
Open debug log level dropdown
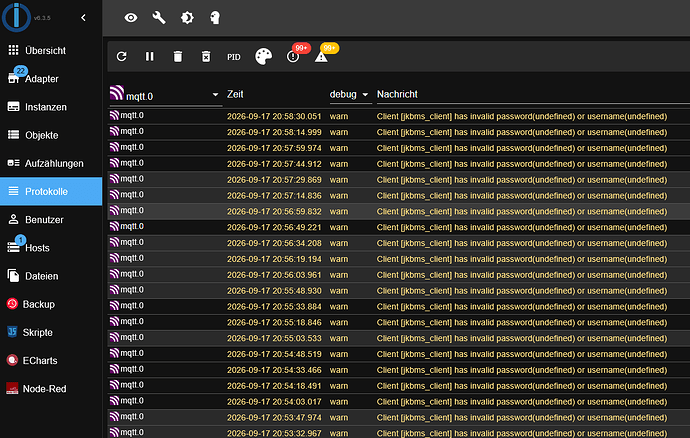point(350,95)
